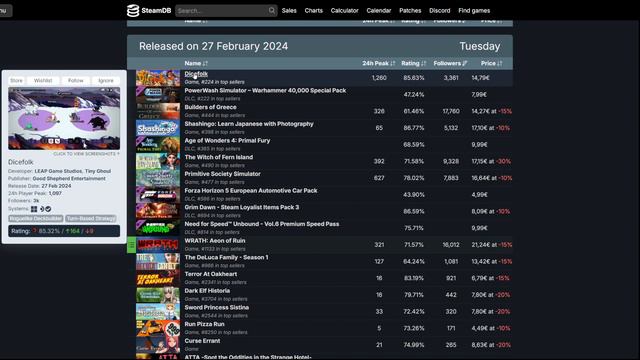Viewport: 640px width, 360px height.
Task: Open the Sword Princess Sistina link
Action: point(216,308)
